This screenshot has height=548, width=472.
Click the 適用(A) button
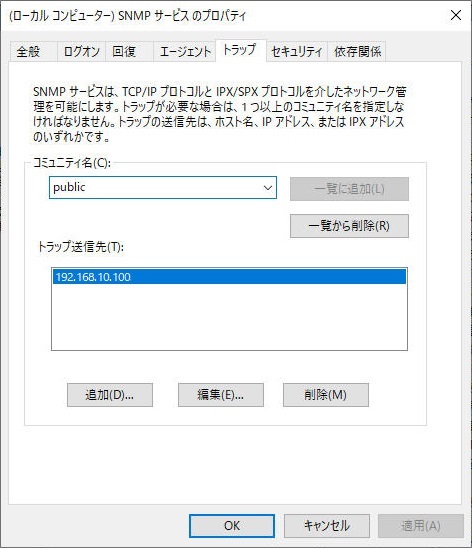[x=421, y=526]
